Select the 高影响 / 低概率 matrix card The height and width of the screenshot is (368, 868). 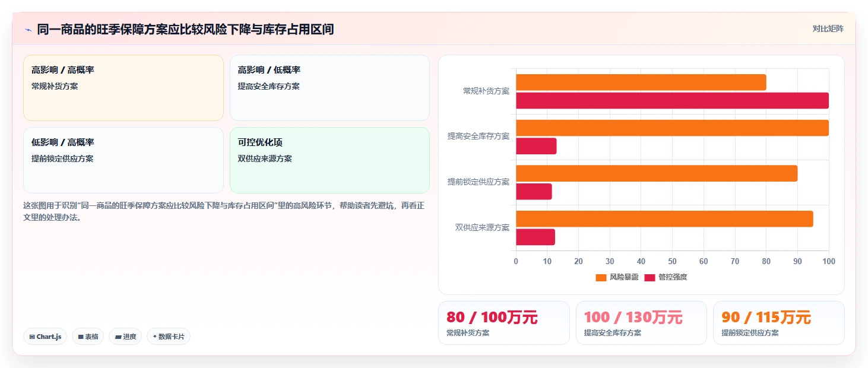tap(330, 88)
